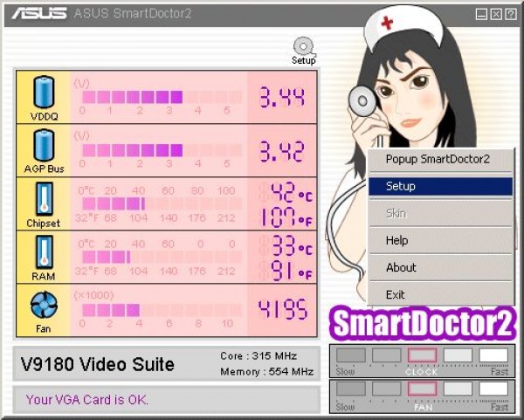Click the Core : 315 MHz value
524x420 pixels.
point(259,356)
